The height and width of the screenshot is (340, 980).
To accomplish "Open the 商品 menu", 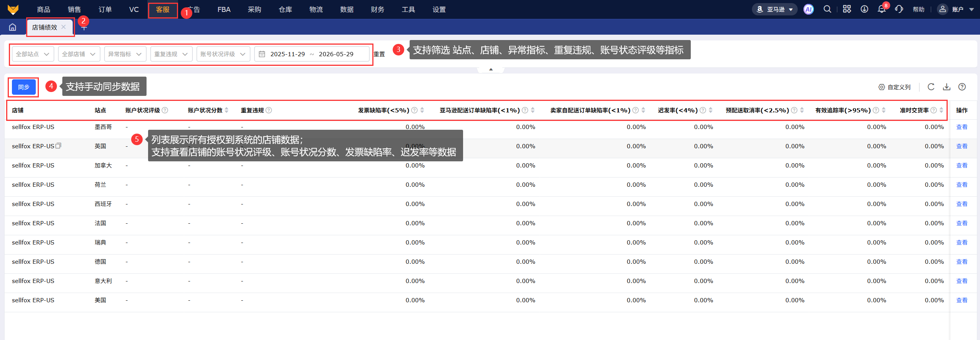I will pyautogui.click(x=43, y=9).
